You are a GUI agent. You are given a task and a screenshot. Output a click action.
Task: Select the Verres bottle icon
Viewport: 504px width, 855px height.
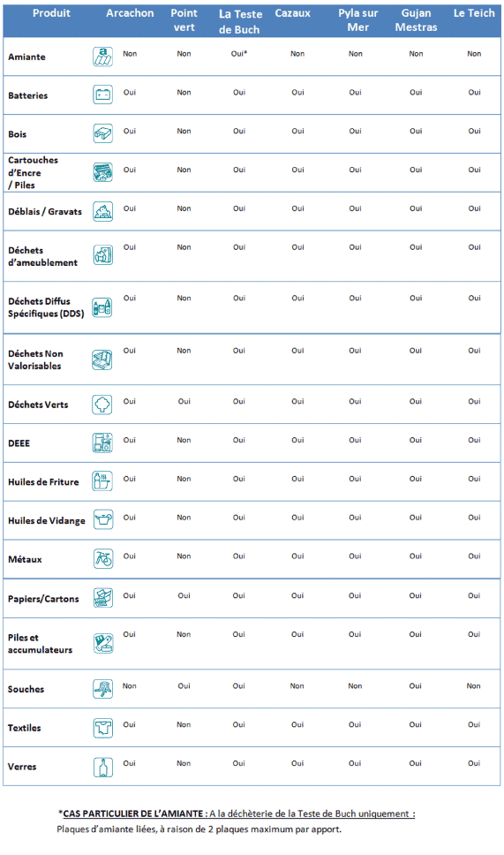102,768
